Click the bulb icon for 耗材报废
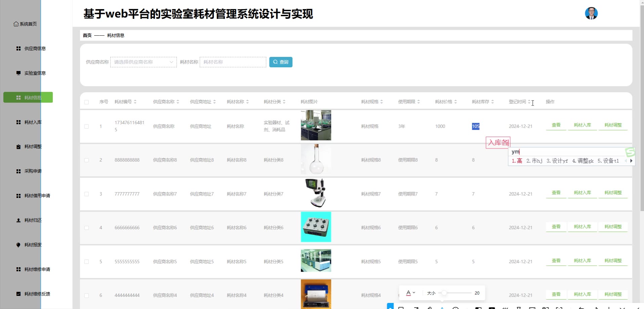The height and width of the screenshot is (309, 644). pyautogui.click(x=18, y=245)
